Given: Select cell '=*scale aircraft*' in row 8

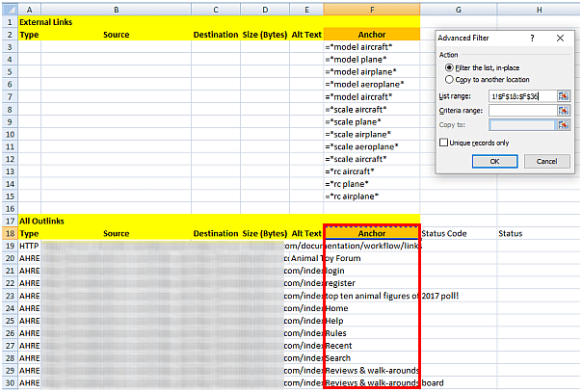Looking at the screenshot, I should pyautogui.click(x=372, y=110).
